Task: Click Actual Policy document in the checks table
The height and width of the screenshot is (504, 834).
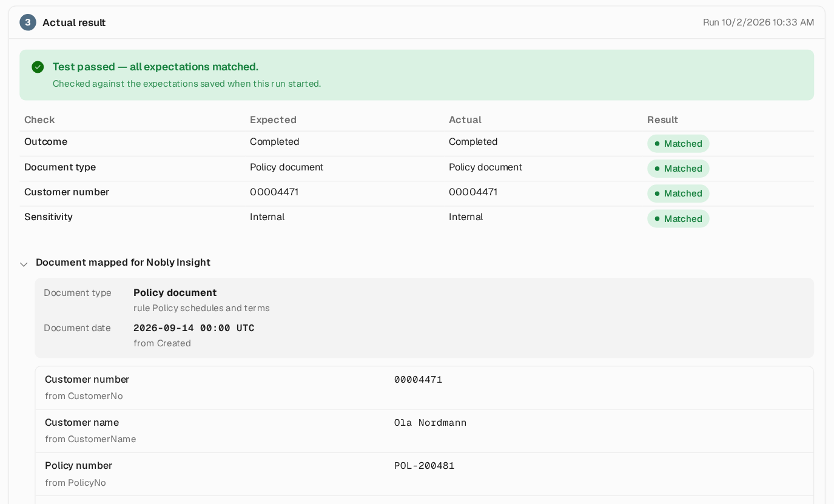Action: (485, 167)
